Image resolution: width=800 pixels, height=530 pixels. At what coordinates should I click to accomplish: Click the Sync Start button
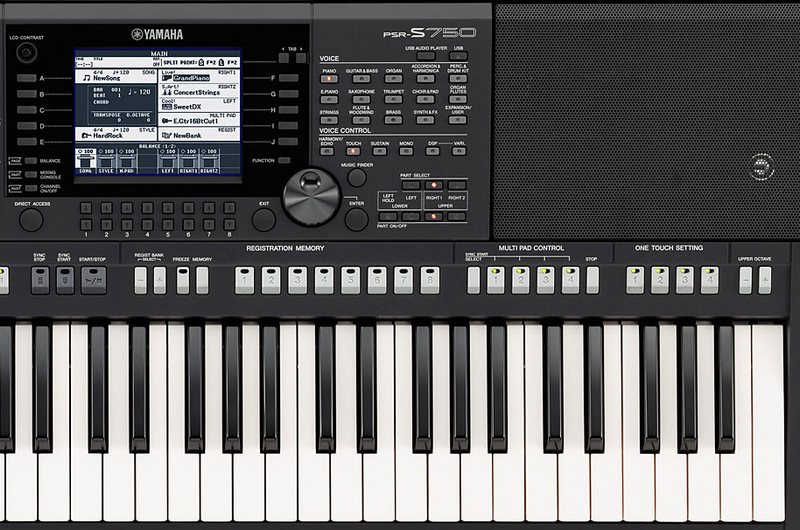click(65, 281)
